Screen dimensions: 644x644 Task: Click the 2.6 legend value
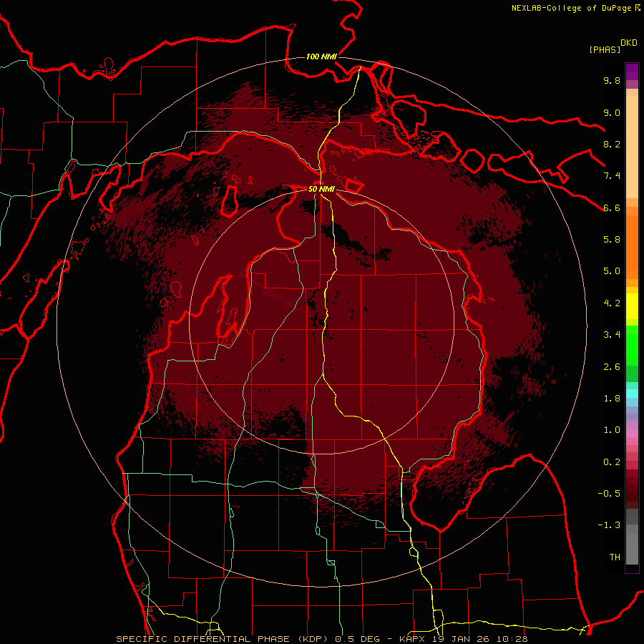tap(612, 367)
